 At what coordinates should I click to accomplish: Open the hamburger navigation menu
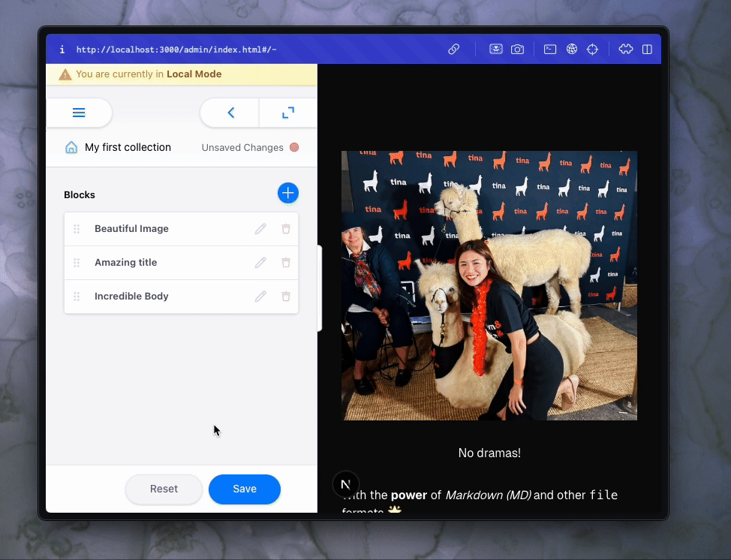[x=79, y=113]
